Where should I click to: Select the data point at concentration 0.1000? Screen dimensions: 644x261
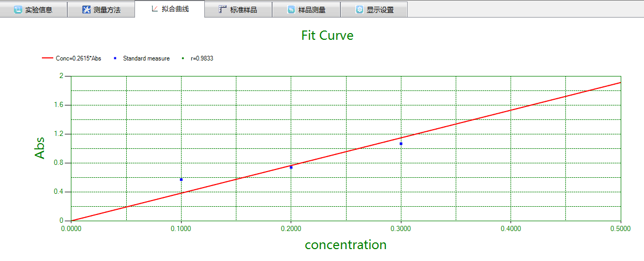tap(181, 179)
